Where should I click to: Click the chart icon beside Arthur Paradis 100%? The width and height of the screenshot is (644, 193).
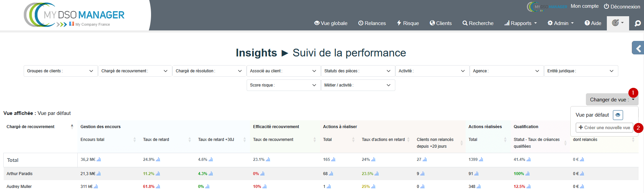pyautogui.click(x=527, y=174)
